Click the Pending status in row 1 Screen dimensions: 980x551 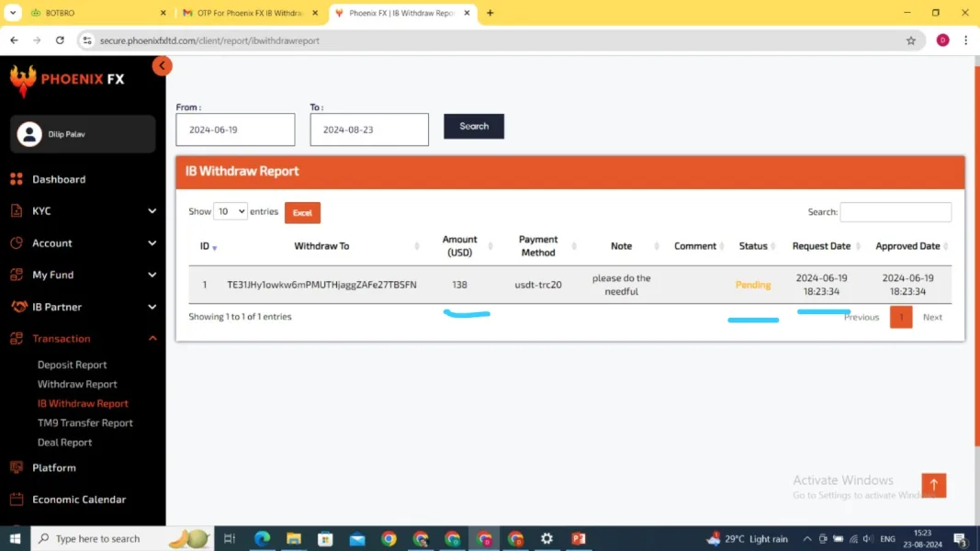(753, 285)
